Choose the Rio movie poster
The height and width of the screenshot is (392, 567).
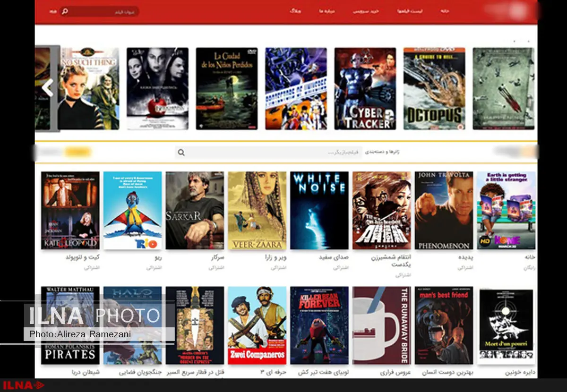[x=132, y=210]
